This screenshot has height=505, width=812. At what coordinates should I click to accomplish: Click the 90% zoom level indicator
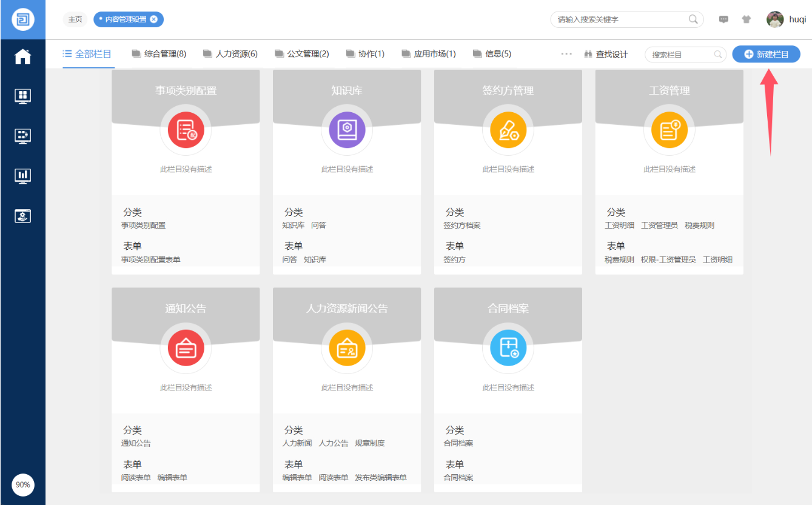pos(22,485)
